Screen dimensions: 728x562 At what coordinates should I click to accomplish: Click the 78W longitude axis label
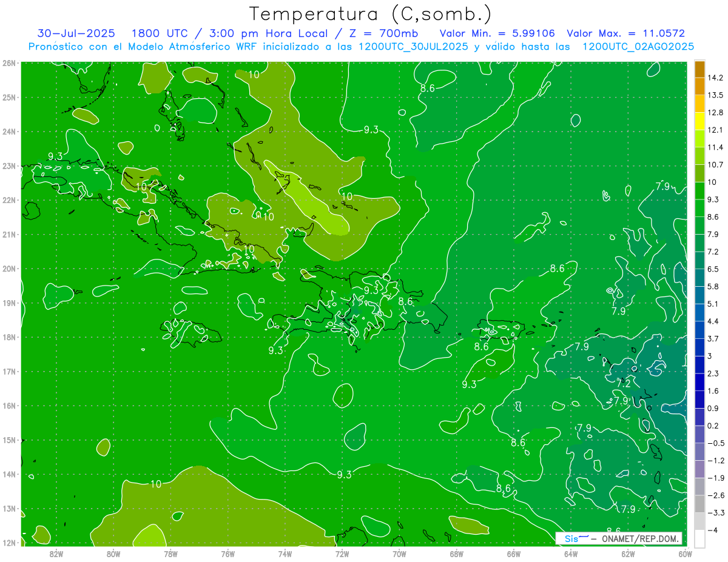(x=170, y=554)
